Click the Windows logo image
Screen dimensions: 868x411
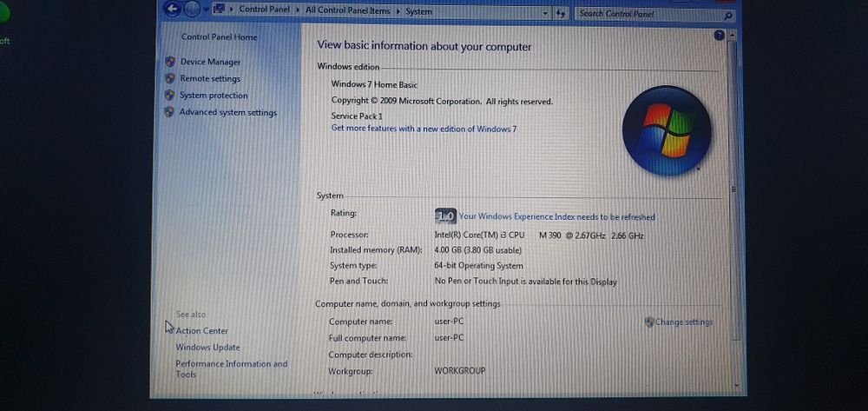[x=667, y=130]
